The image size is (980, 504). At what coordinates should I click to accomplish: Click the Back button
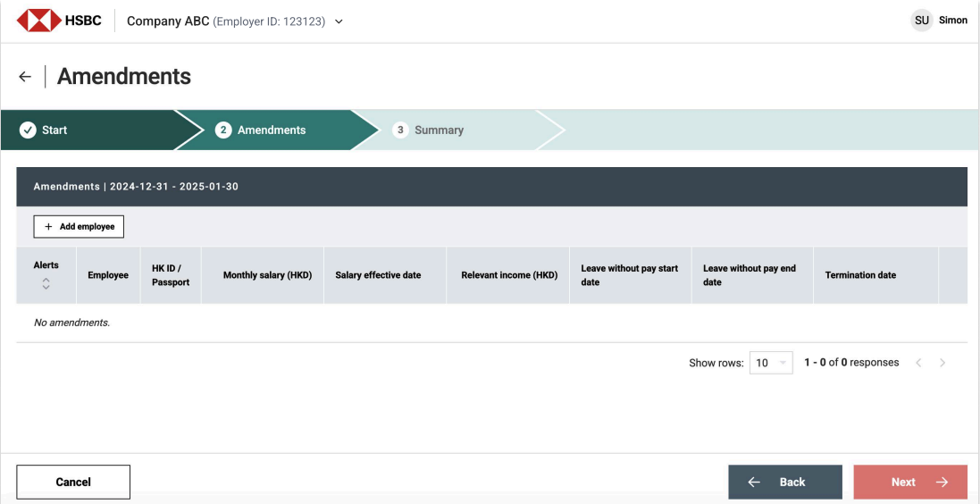pyautogui.click(x=785, y=483)
